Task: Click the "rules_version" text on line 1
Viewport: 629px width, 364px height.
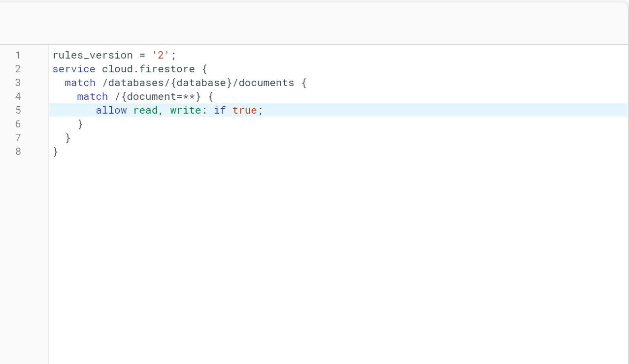Action: 93,55
